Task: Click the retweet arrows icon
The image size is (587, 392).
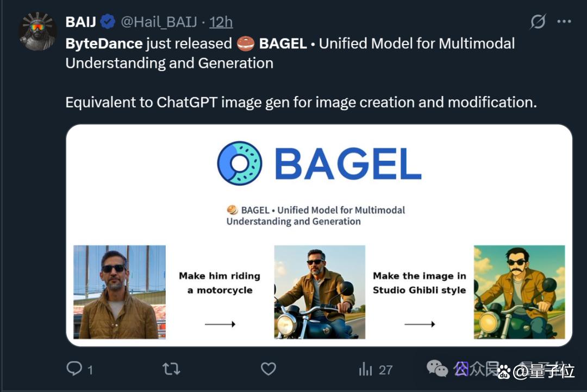Action: coord(171,369)
